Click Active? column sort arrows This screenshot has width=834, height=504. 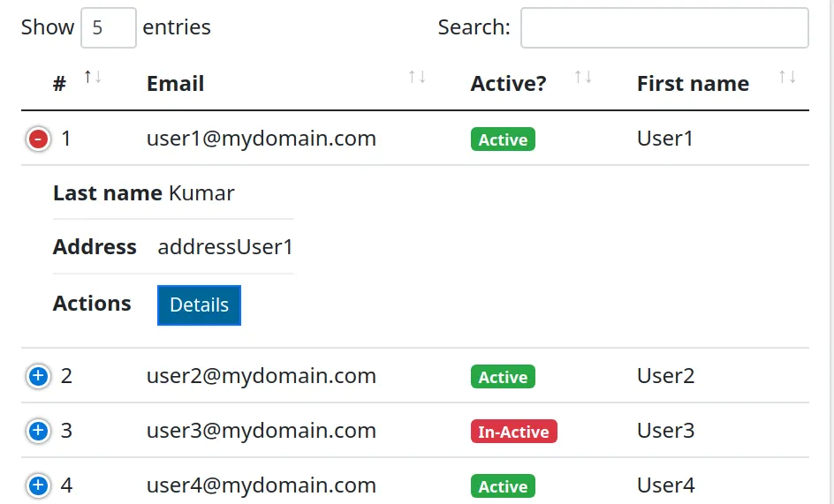583,78
